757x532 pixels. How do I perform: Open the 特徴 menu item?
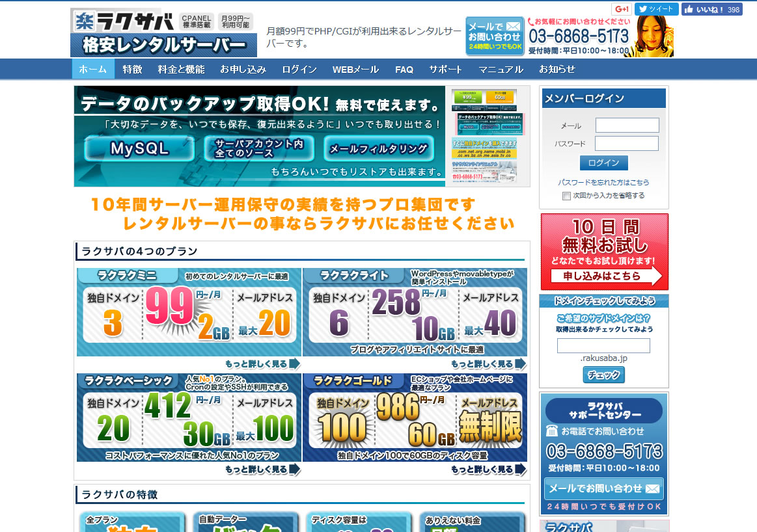[x=131, y=70]
